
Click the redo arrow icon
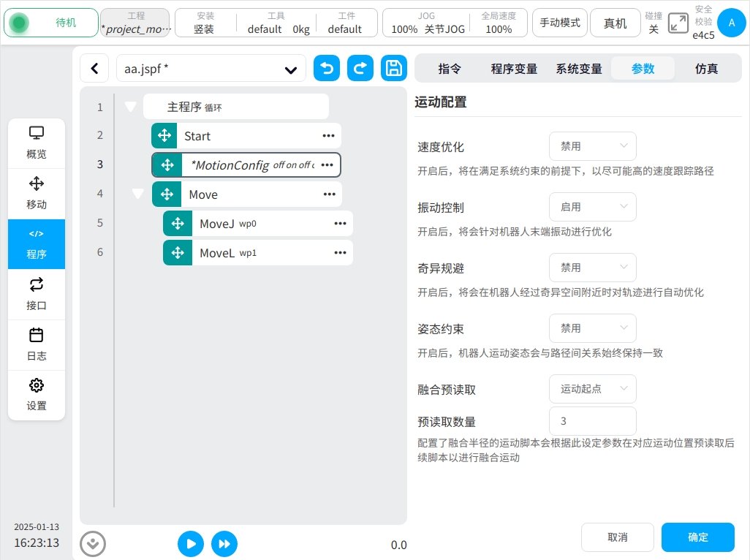click(360, 69)
